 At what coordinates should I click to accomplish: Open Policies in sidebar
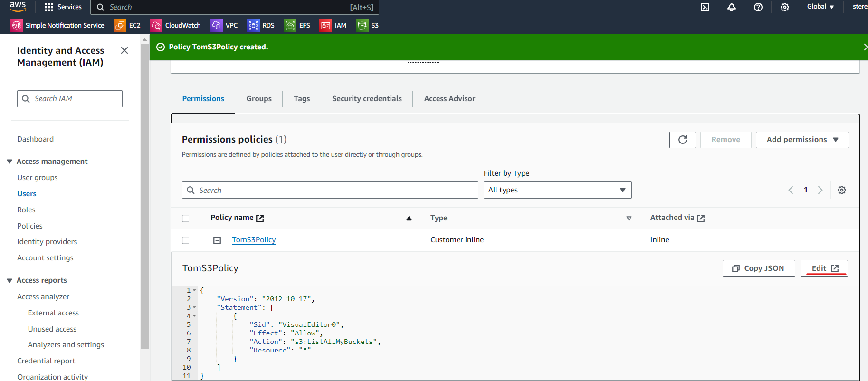[x=30, y=226]
